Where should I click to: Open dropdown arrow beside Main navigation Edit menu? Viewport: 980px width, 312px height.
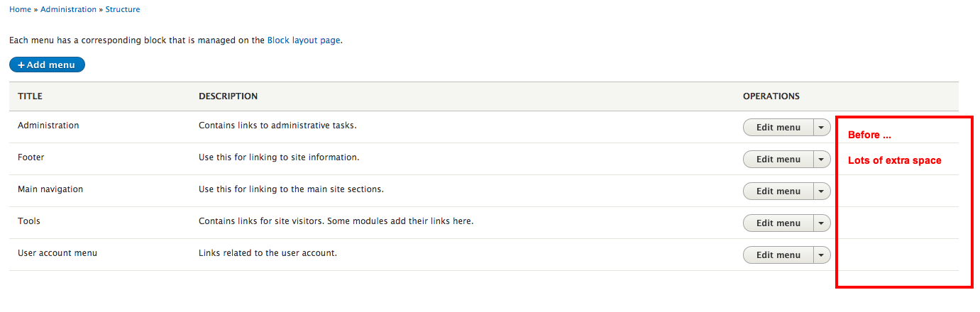click(x=821, y=191)
